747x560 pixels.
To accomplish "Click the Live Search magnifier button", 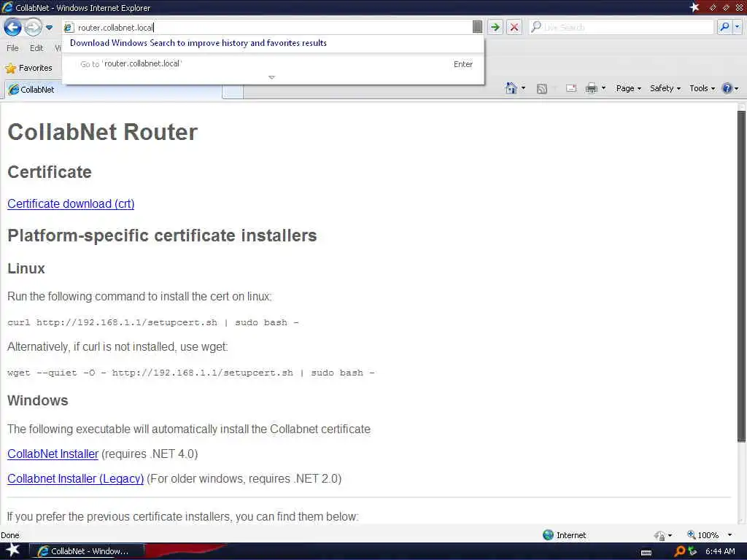I will [724, 27].
